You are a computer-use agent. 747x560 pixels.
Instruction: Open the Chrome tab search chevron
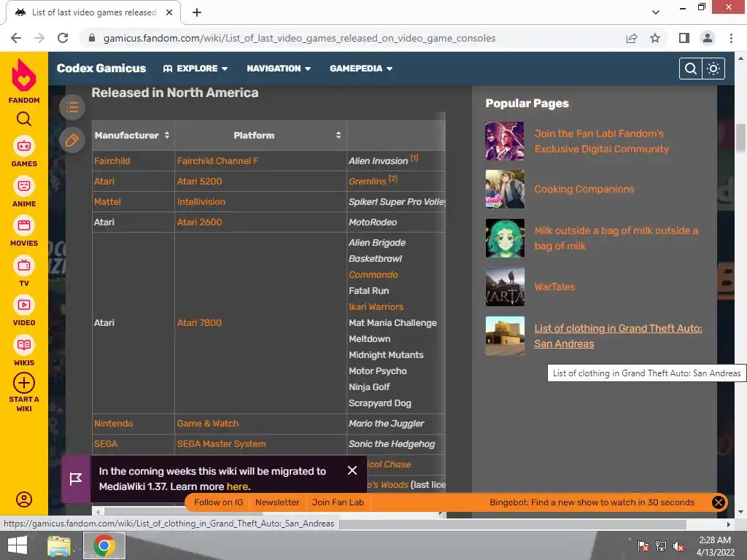coord(656,12)
